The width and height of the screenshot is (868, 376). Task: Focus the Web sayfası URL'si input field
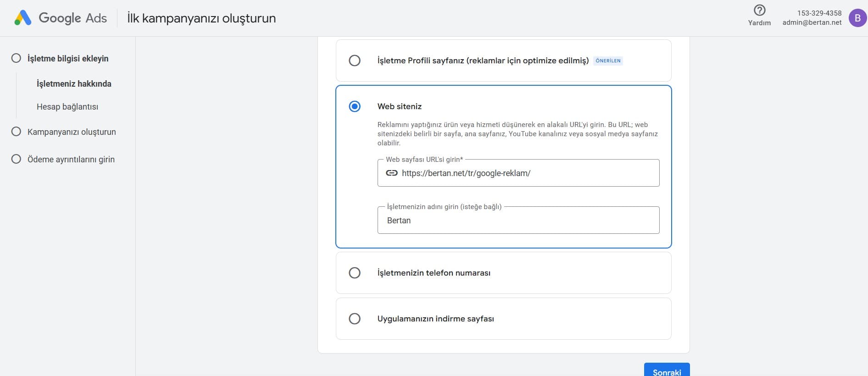(x=518, y=173)
